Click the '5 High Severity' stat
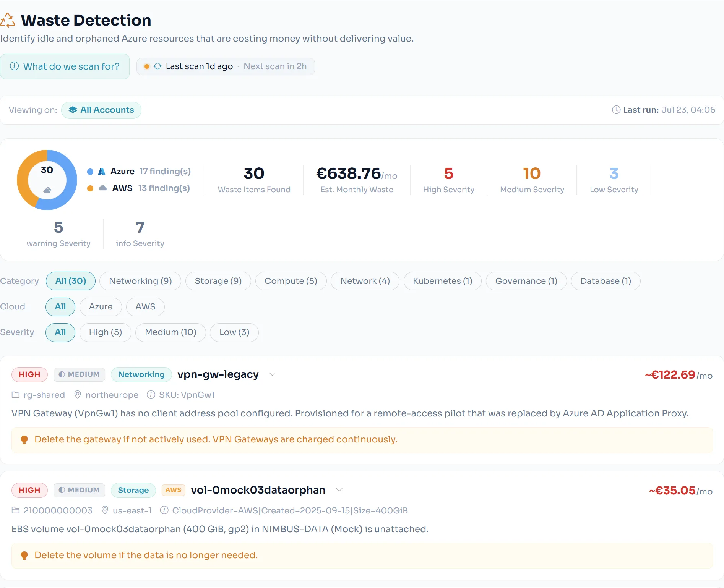The image size is (724, 588). click(449, 180)
